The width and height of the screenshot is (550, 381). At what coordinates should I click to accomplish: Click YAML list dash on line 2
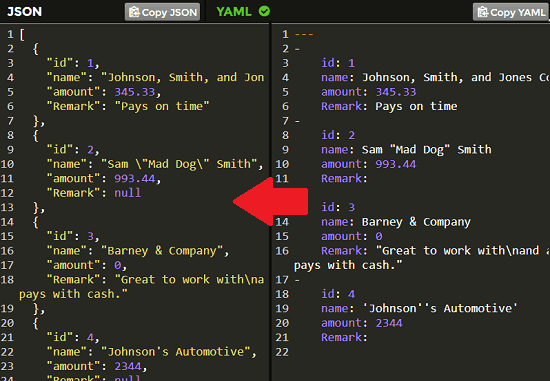(297, 49)
